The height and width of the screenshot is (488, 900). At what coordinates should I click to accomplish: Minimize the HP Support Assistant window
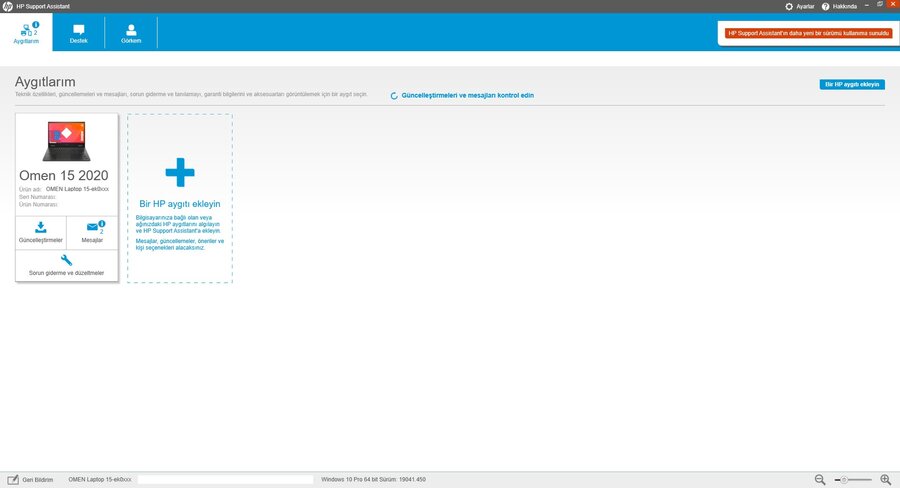(x=867, y=5)
